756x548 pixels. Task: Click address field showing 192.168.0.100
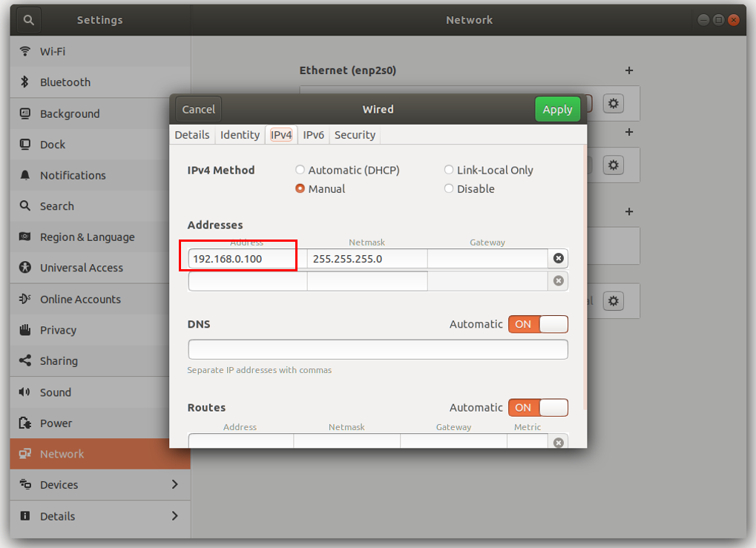248,259
